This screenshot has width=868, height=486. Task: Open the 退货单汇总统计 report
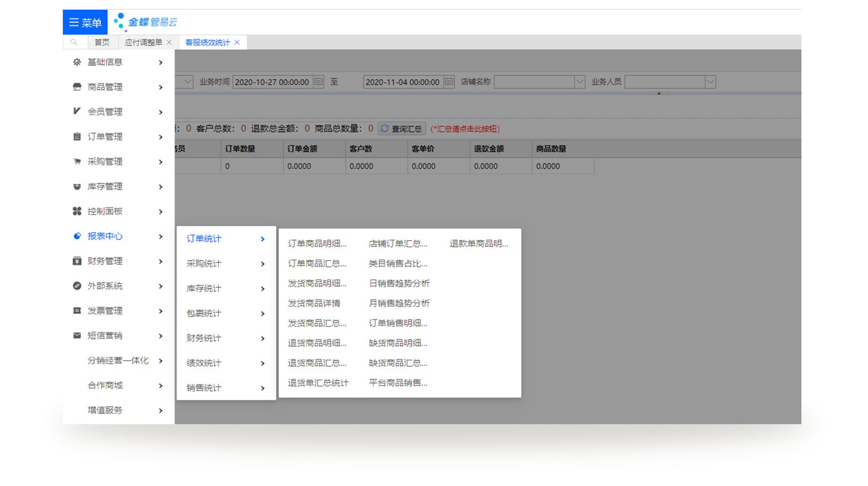coord(318,383)
